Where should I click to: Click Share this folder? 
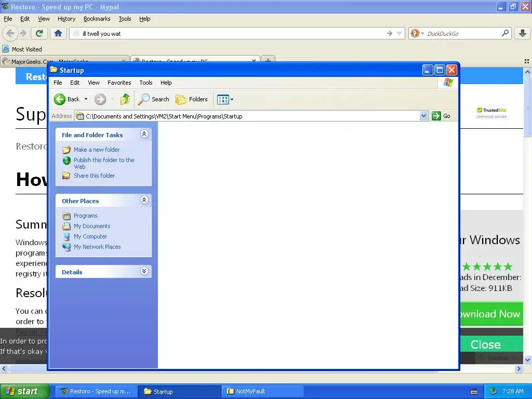95,176
